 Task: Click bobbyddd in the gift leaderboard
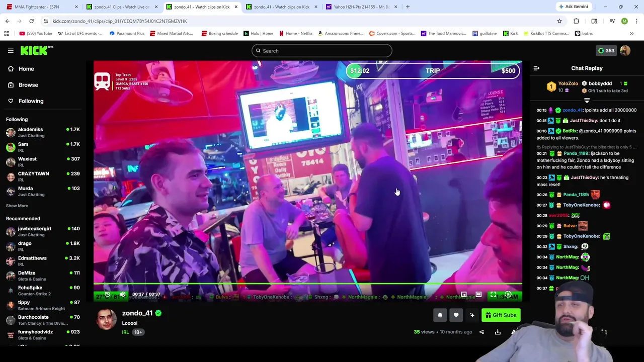click(x=600, y=83)
